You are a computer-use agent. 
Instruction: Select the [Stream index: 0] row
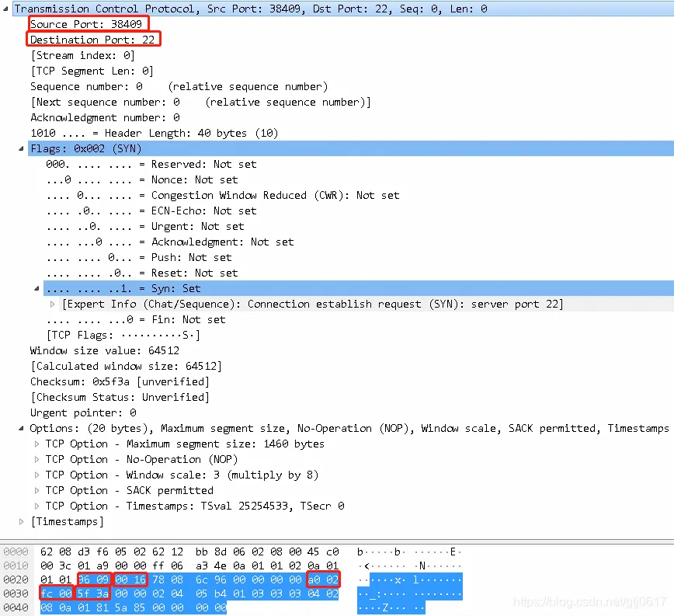(x=82, y=55)
